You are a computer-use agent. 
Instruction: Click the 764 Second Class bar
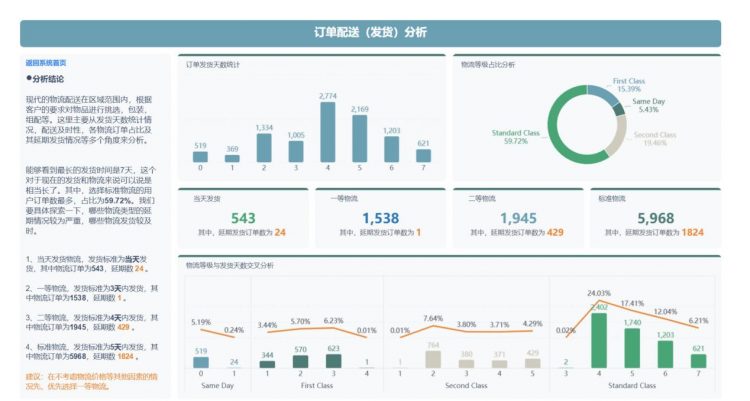click(433, 359)
